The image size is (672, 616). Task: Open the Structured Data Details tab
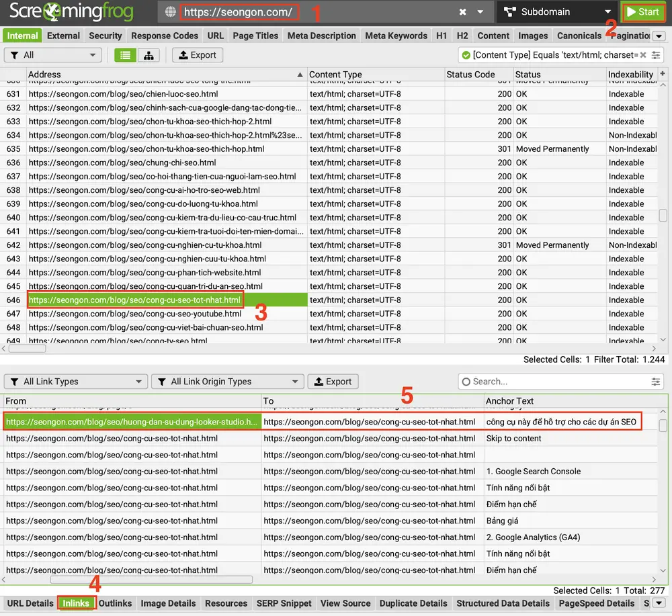coord(503,603)
